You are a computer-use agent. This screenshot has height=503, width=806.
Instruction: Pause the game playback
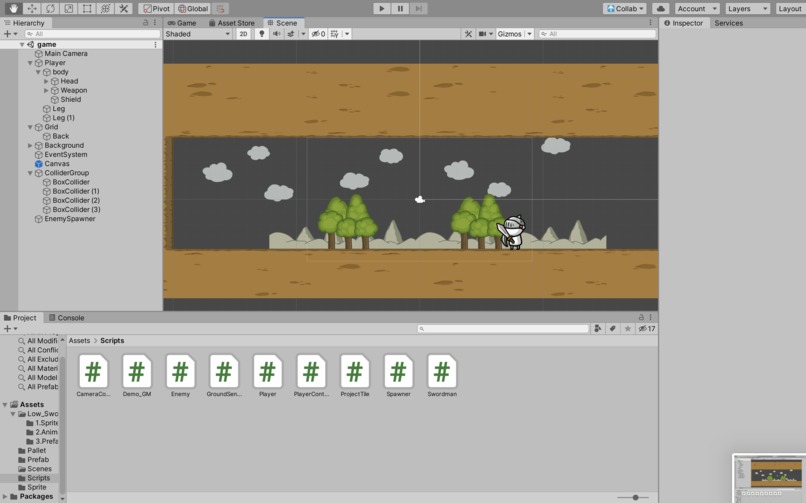[400, 8]
